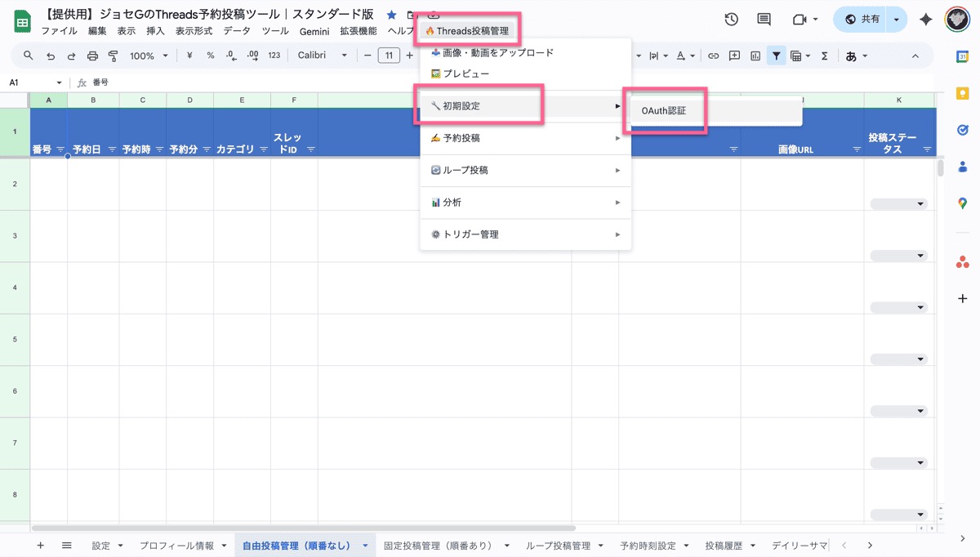Open the 画像URL column filter button
Screen dimensions: 980x557
[x=857, y=149]
